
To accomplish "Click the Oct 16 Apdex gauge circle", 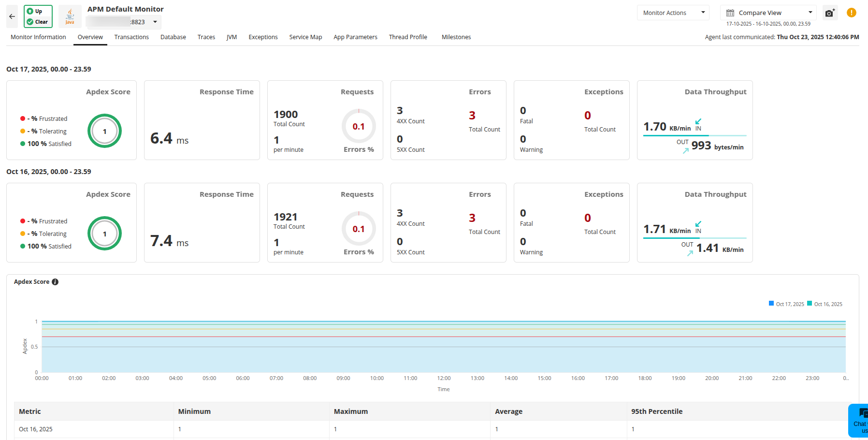I will 104,234.
